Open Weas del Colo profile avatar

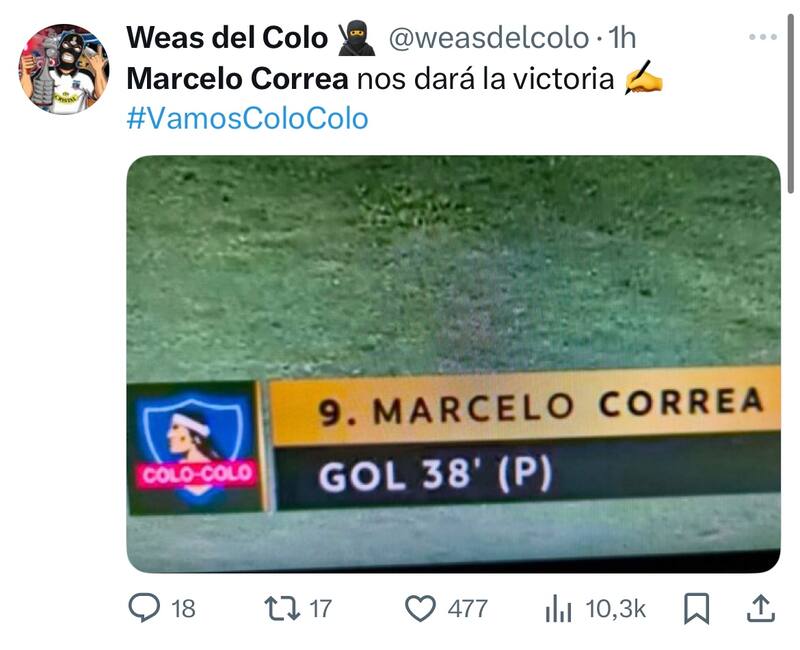point(64,69)
